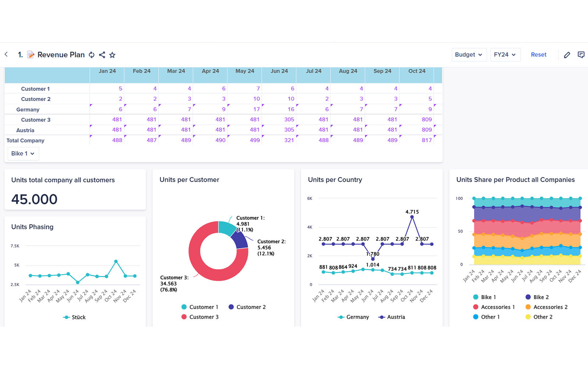Image resolution: width=588 pixels, height=368 pixels.
Task: Click the notepad icon before Revenue Plan
Action: click(x=31, y=55)
